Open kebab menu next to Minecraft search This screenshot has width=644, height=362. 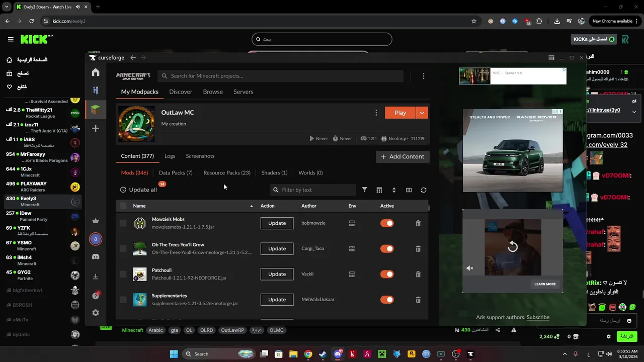point(424,76)
